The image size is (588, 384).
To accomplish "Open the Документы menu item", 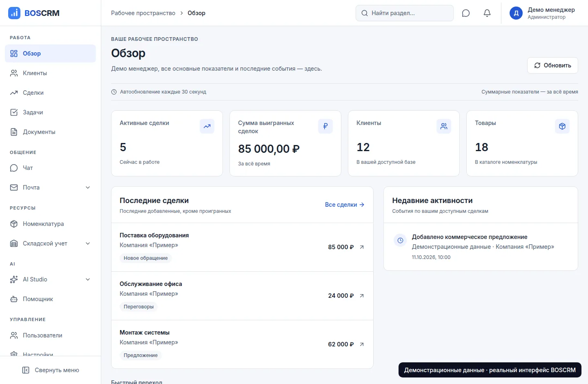I will pyautogui.click(x=50, y=132).
